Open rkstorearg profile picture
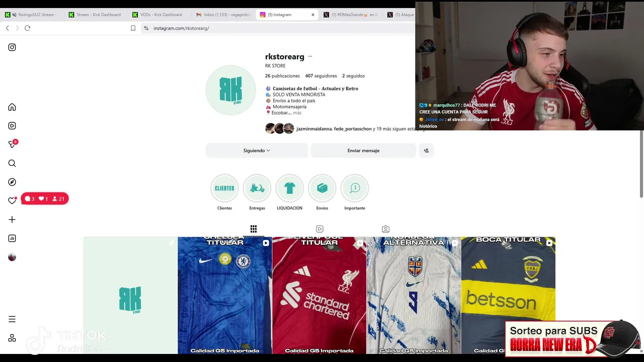Screen dimensions: 644x362 [230, 90]
